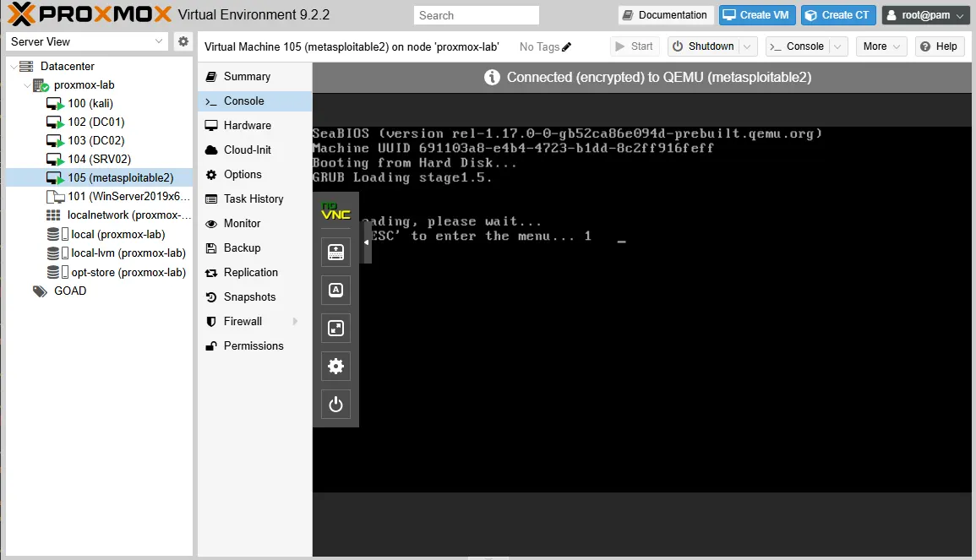Screen dimensions: 976x560
Task: Click the Start button
Action: click(635, 46)
